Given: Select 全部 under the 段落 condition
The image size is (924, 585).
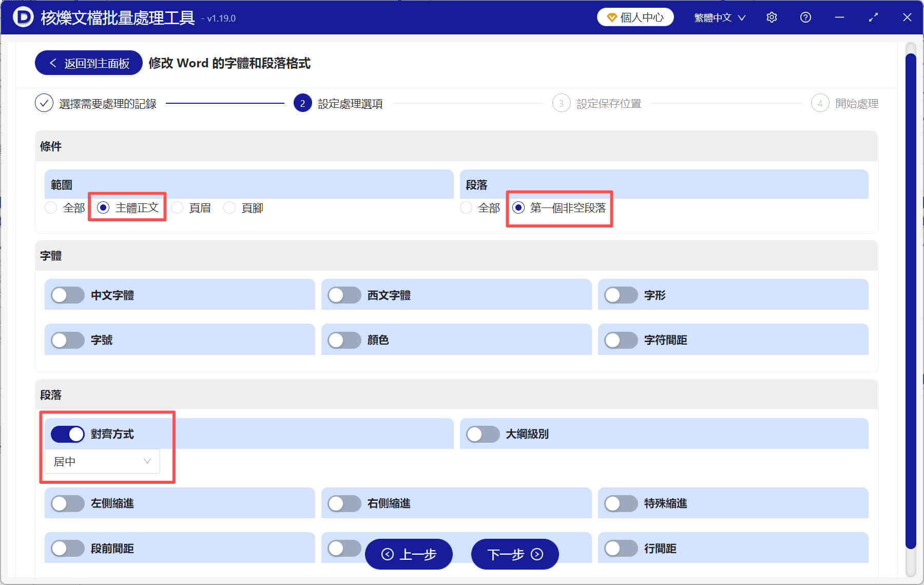Looking at the screenshot, I should coord(466,207).
